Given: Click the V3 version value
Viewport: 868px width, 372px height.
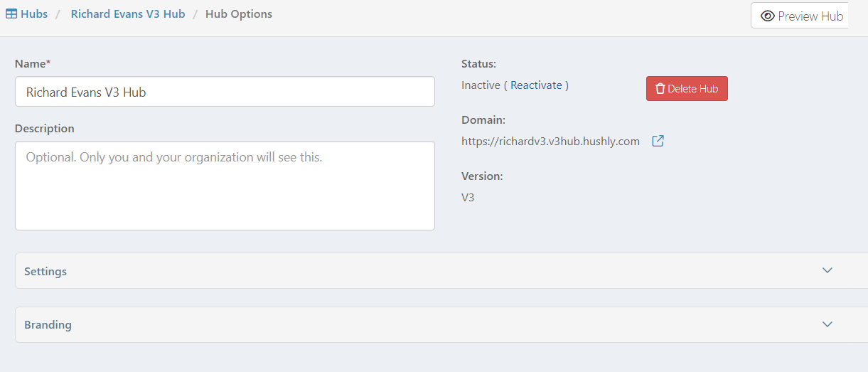Looking at the screenshot, I should (x=468, y=198).
